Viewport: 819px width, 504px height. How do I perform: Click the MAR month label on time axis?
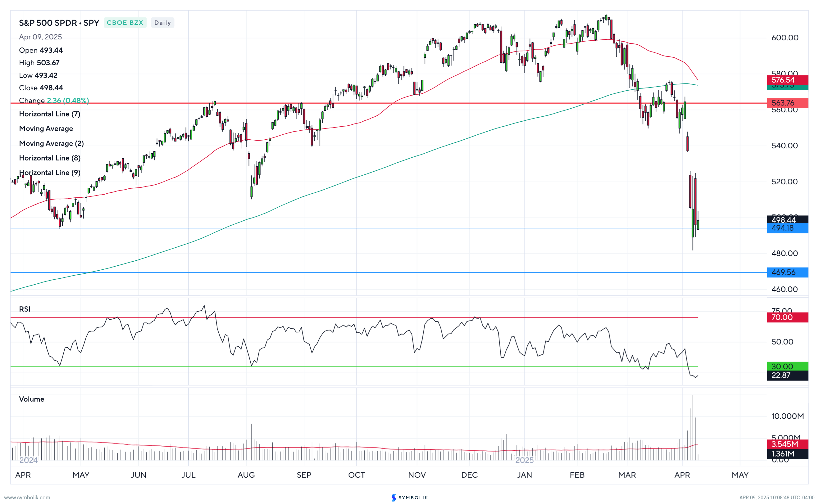[627, 475]
